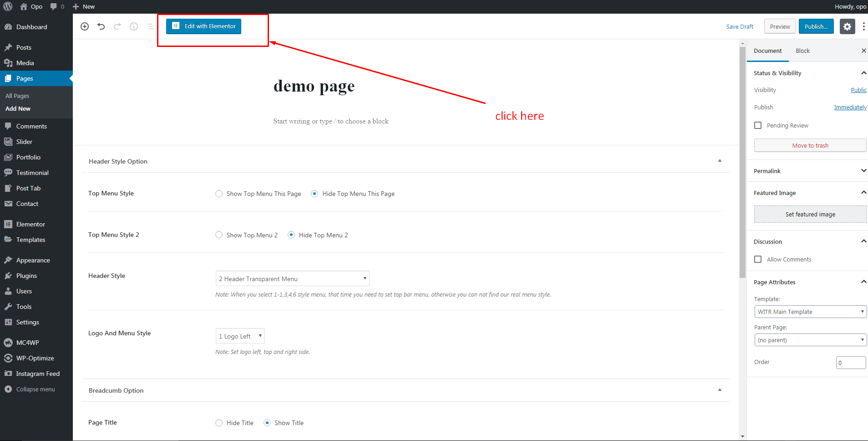
Task: Open Posts in the admin sidebar
Action: [36, 47]
